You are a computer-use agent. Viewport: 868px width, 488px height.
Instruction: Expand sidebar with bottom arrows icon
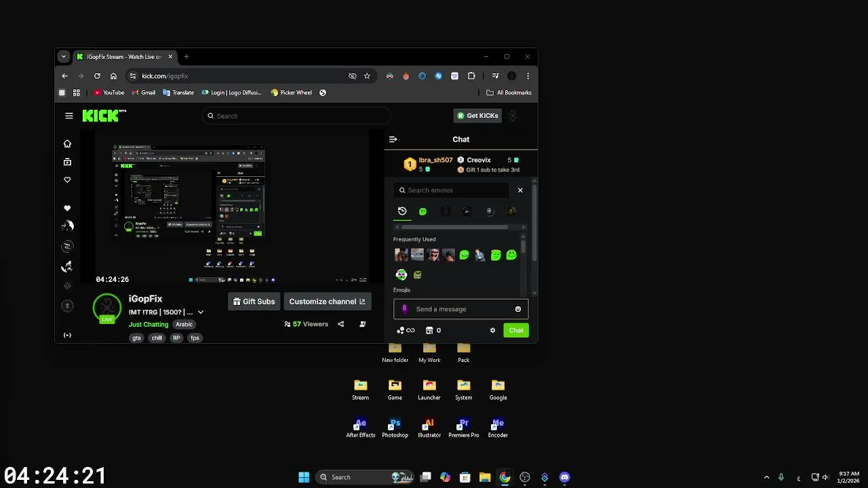coord(67,335)
